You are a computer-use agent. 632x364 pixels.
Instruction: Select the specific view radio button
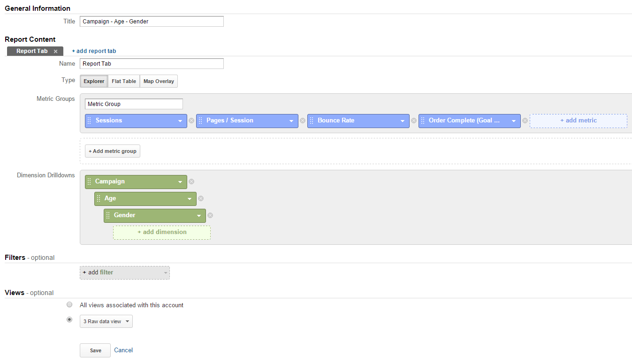tap(69, 319)
